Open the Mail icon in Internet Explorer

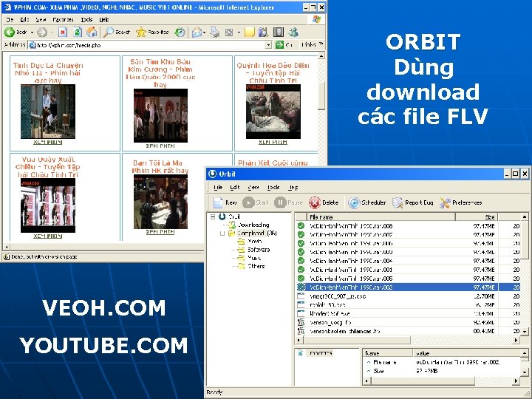pos(197,33)
